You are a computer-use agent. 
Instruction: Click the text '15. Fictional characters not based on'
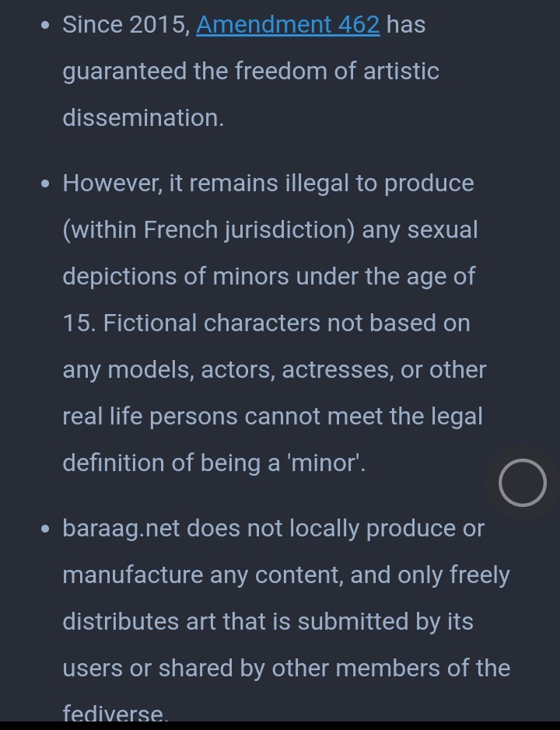pyautogui.click(x=267, y=323)
